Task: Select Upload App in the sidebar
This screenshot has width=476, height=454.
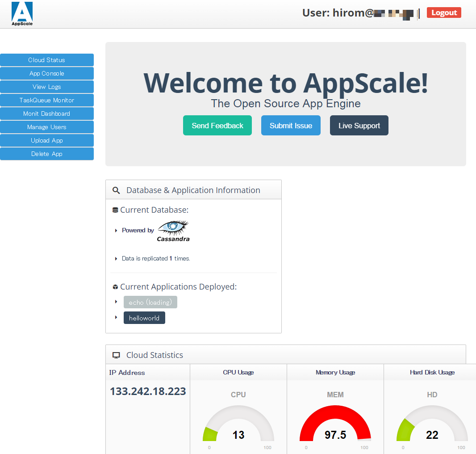Action: point(47,140)
